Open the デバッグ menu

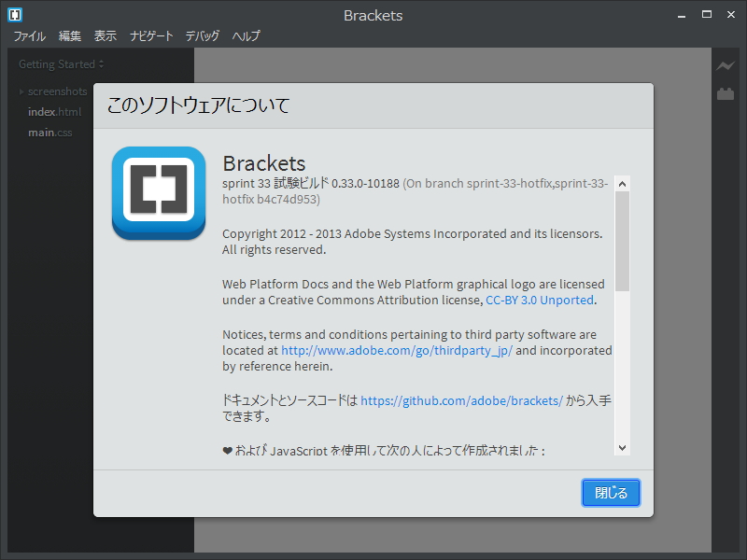tap(203, 35)
